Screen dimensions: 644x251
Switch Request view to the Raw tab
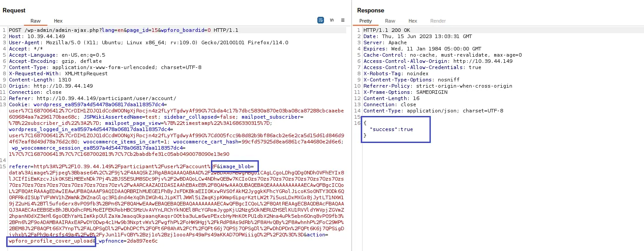[35, 21]
